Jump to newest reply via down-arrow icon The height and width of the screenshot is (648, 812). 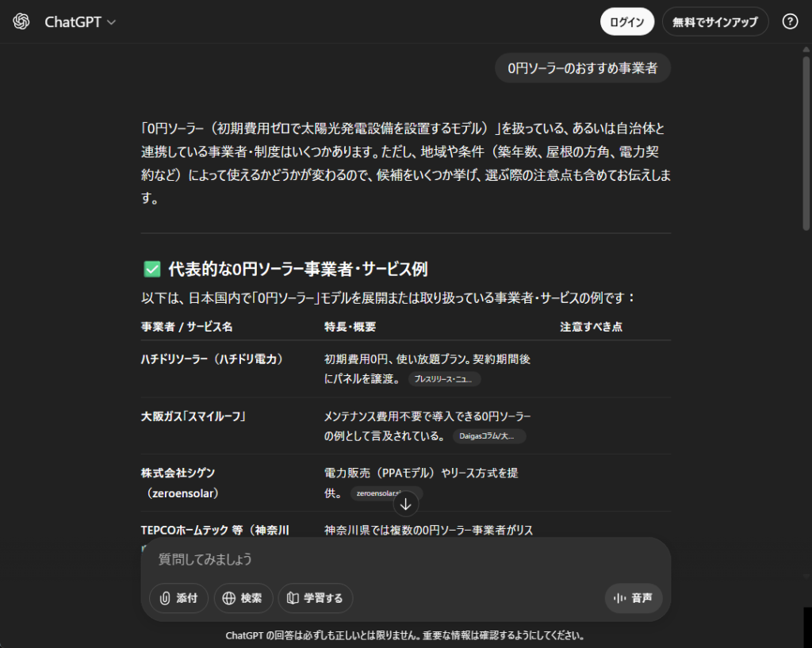[406, 504]
